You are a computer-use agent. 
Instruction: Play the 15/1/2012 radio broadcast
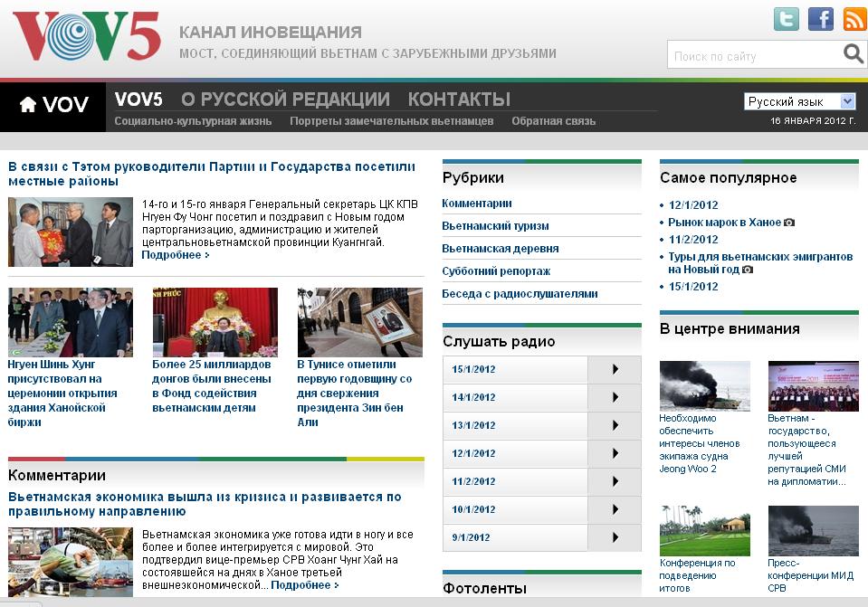coord(615,369)
